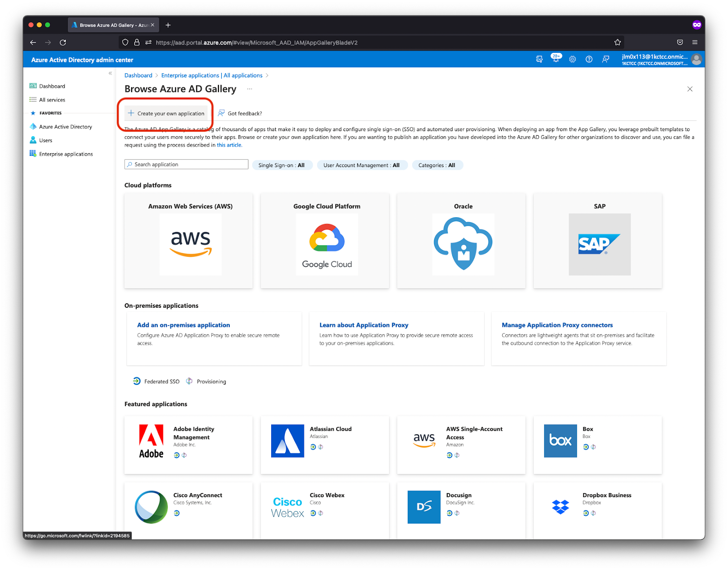This screenshot has height=570, width=728.
Task: Click Create your own application button
Action: [166, 113]
